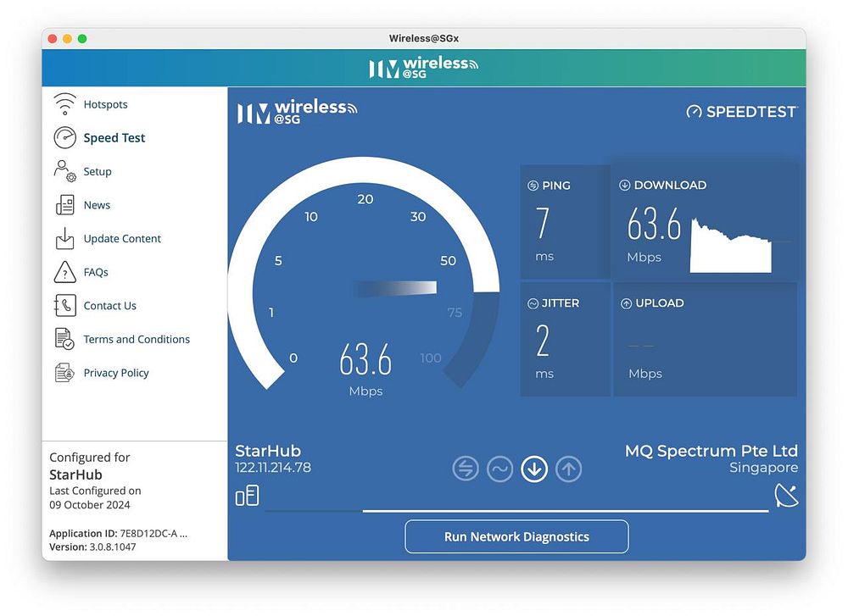Click the Update Content download icon
This screenshot has height=616, width=848.
pos(65,238)
